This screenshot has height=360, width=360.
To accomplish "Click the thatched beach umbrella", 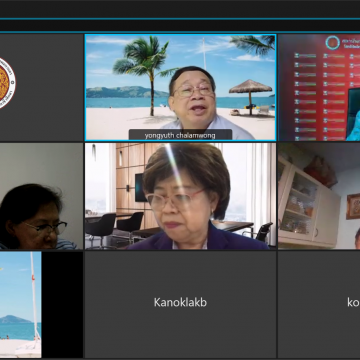I will pyautogui.click(x=250, y=96).
